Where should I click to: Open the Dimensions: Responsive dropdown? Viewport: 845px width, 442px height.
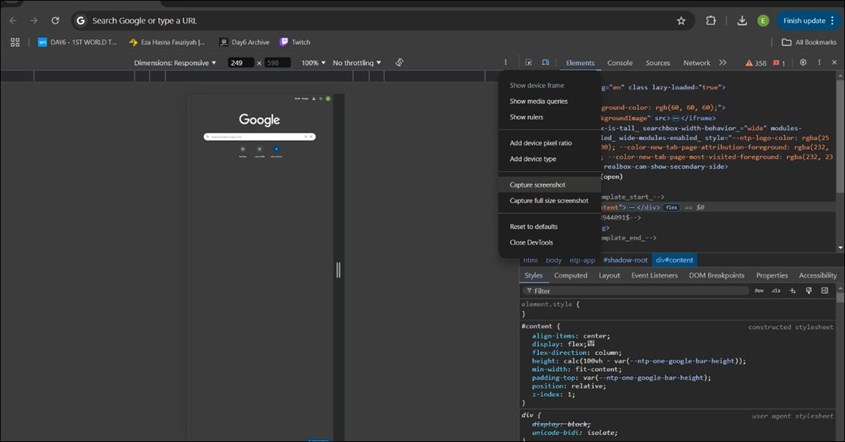(x=175, y=63)
